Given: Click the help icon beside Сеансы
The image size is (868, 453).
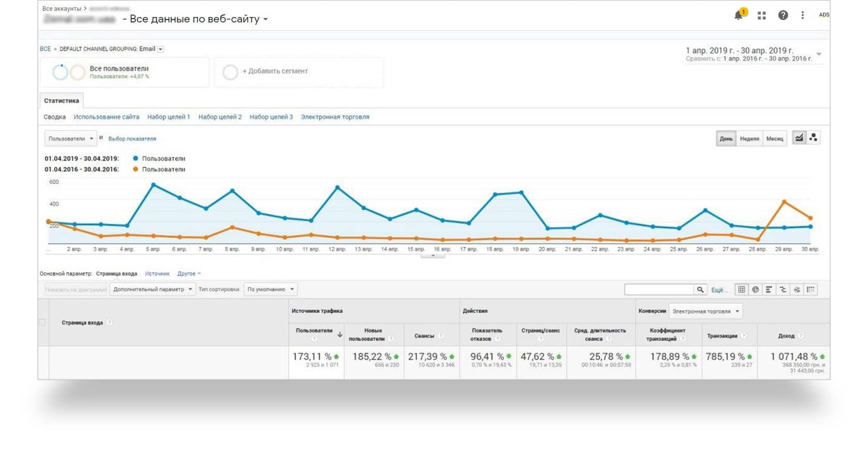Looking at the screenshot, I should coord(440,336).
